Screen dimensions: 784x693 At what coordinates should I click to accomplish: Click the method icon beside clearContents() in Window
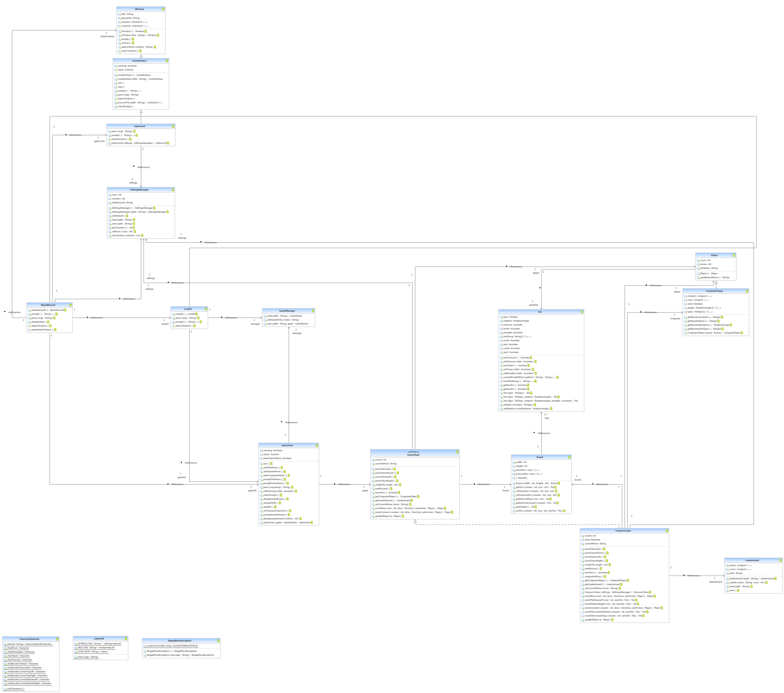click(x=119, y=51)
